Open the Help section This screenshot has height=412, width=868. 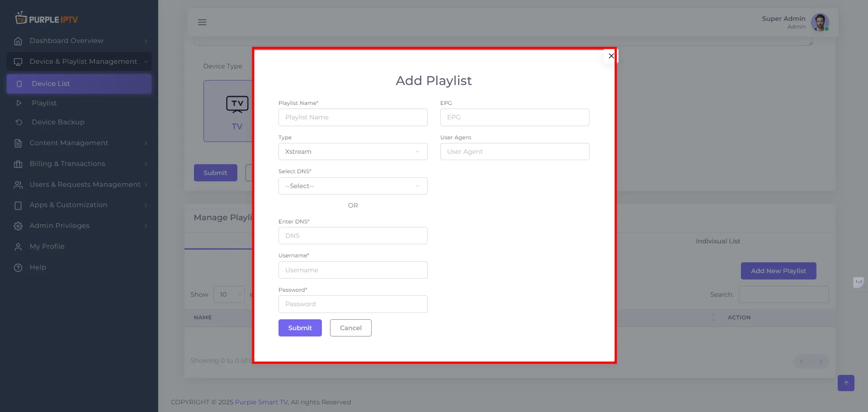pos(79,267)
